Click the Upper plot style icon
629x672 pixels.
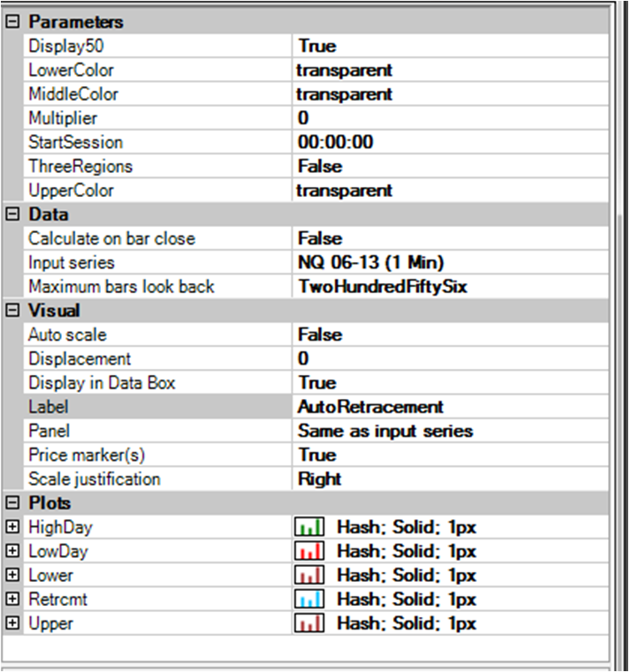309,624
